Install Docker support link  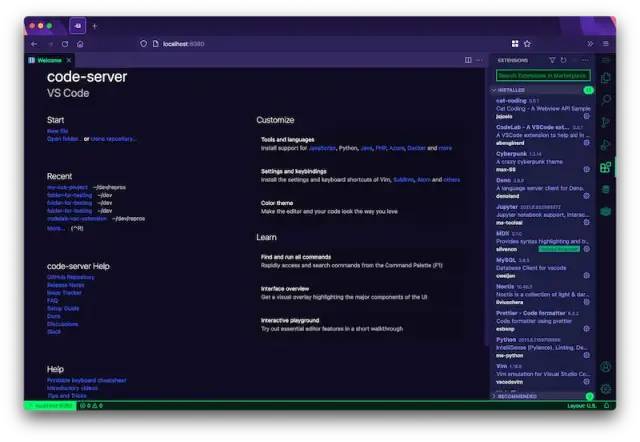(416, 148)
